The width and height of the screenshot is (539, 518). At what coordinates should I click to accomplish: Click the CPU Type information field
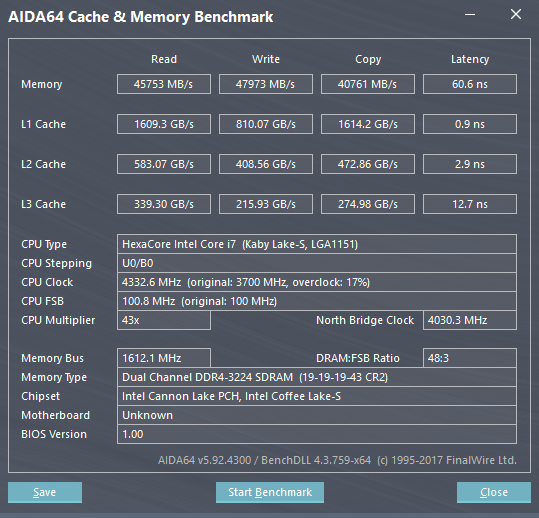(317, 244)
